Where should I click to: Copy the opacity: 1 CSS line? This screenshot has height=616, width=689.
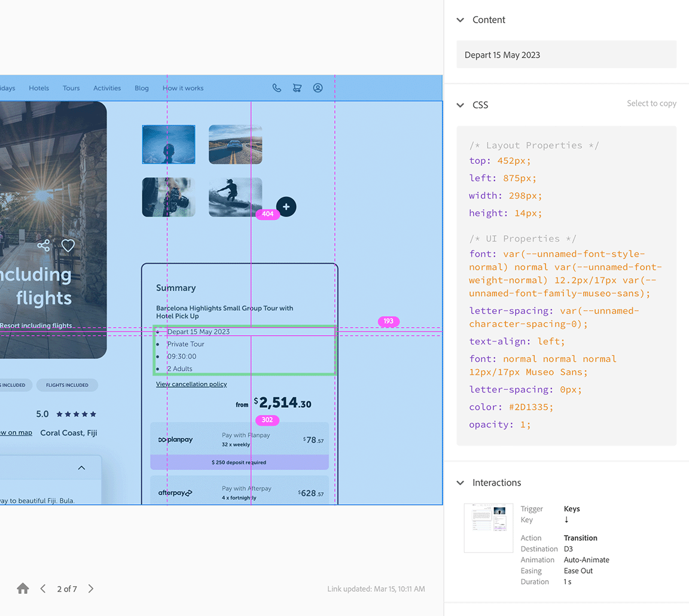coord(499,425)
